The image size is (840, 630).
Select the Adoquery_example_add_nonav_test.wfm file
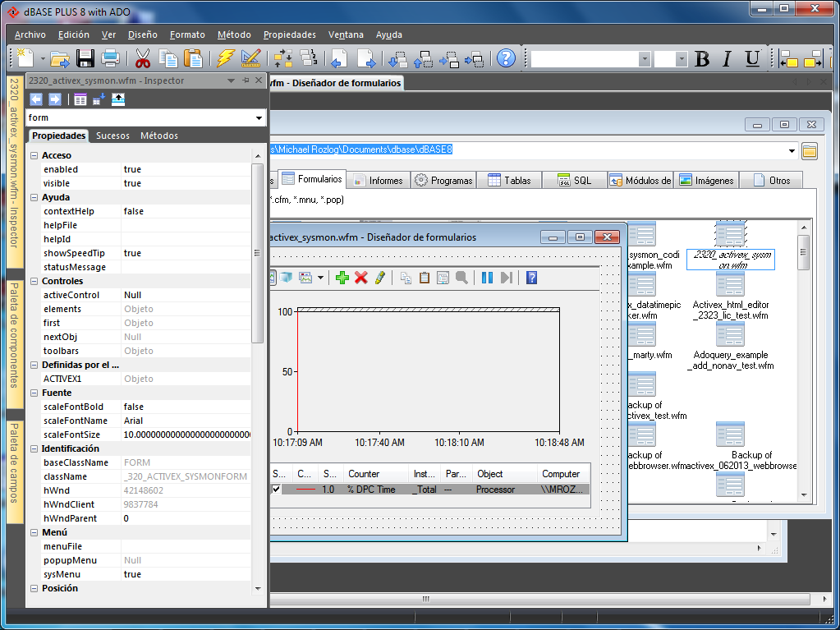tap(730, 347)
